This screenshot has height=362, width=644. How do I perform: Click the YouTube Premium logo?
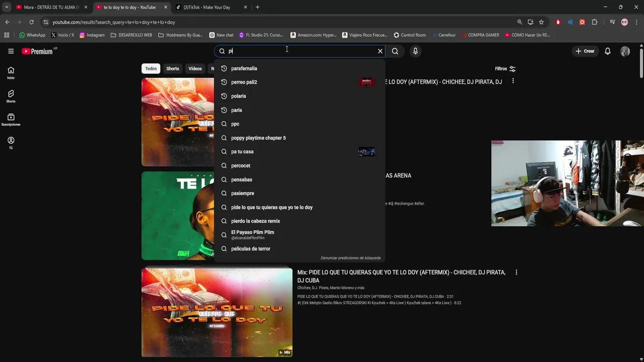tap(37, 51)
